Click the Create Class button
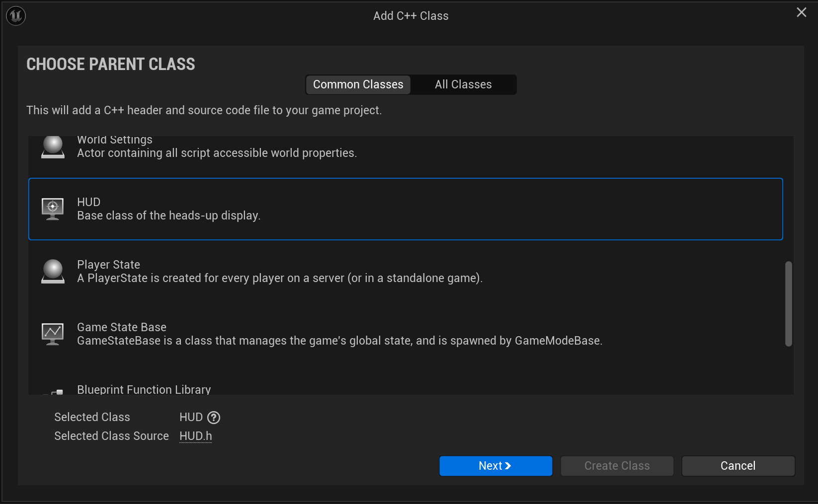The height and width of the screenshot is (504, 818). tap(617, 466)
